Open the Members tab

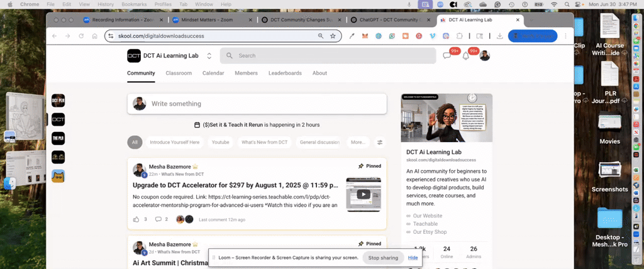(x=247, y=73)
